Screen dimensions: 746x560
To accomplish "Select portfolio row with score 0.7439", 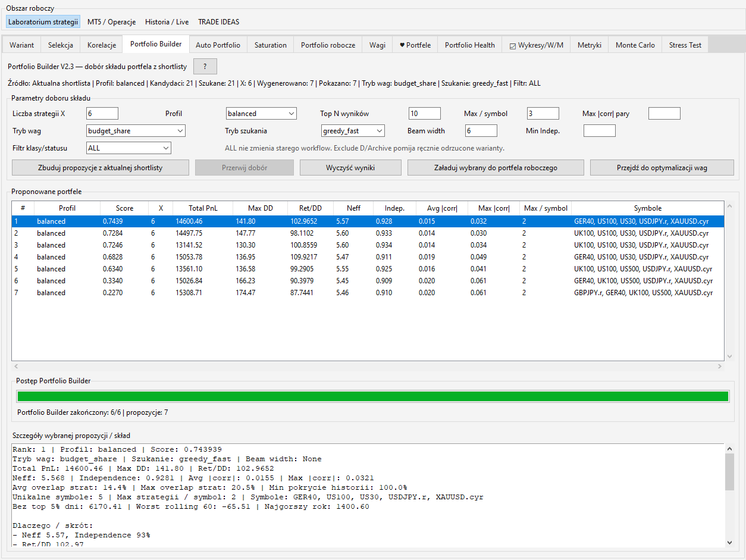I will click(368, 221).
